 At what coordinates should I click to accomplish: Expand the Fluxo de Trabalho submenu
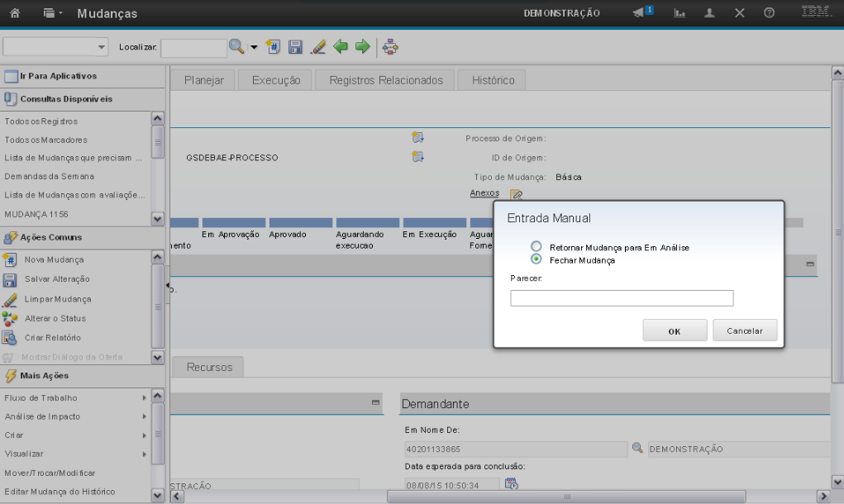pyautogui.click(x=76, y=397)
